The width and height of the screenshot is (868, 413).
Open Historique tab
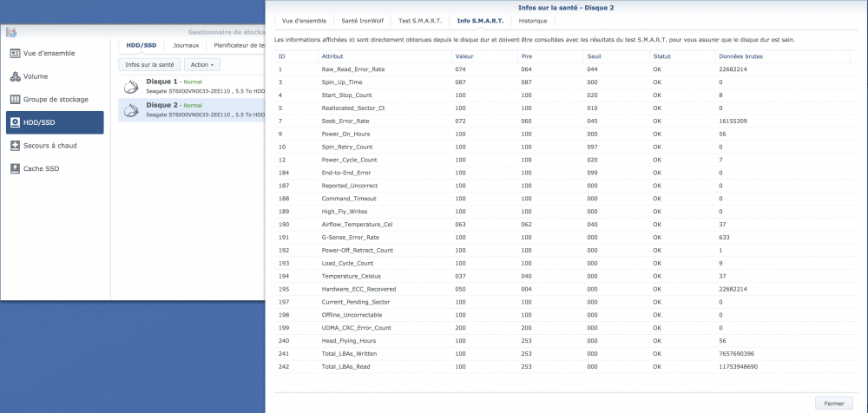[x=533, y=21]
